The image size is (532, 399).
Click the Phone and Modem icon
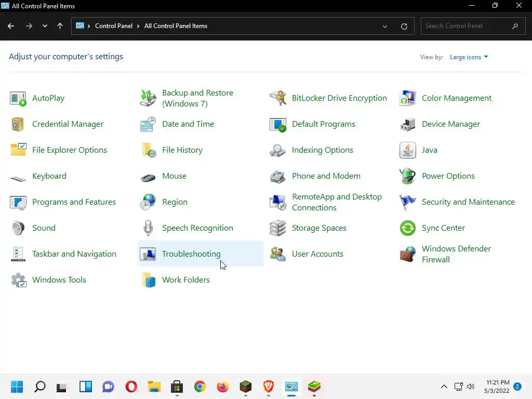[278, 177]
